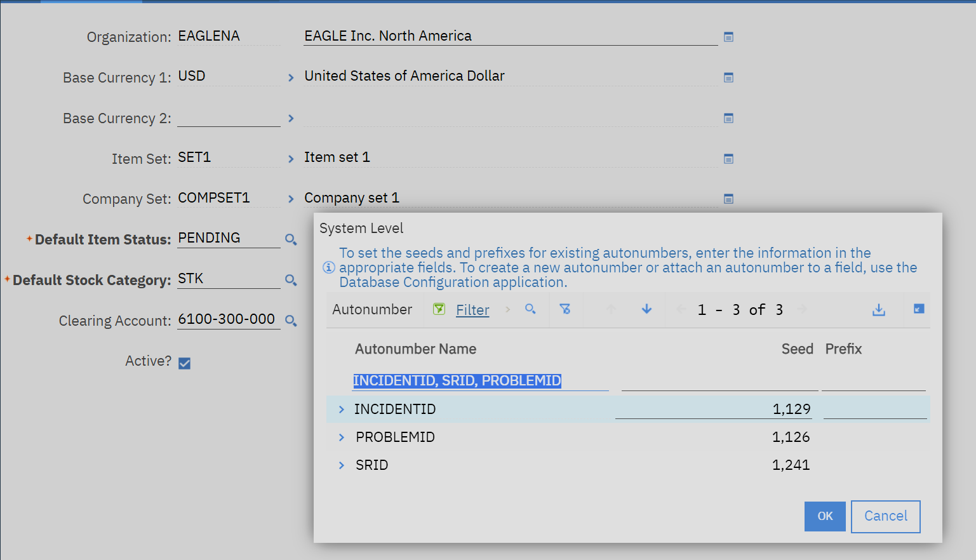Image resolution: width=976 pixels, height=560 pixels.
Task: Clear the Autonumber table filter
Action: point(565,309)
